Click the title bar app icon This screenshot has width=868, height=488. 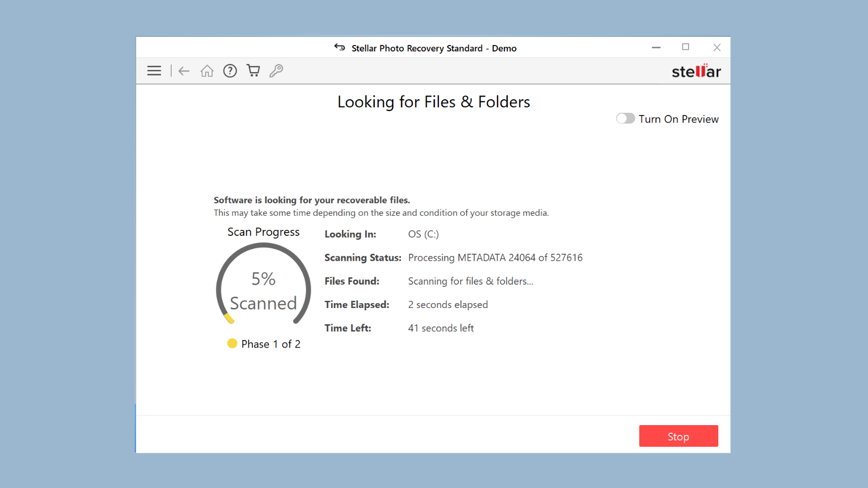coord(340,48)
